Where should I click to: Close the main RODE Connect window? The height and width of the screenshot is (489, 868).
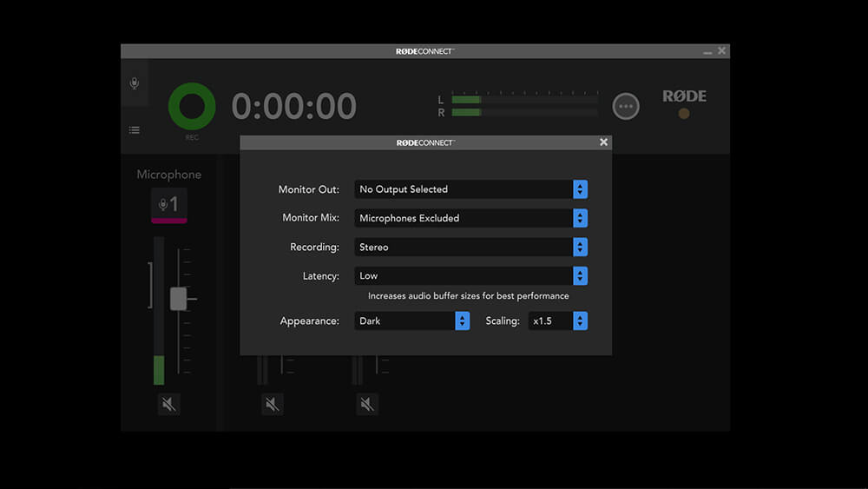click(x=721, y=51)
